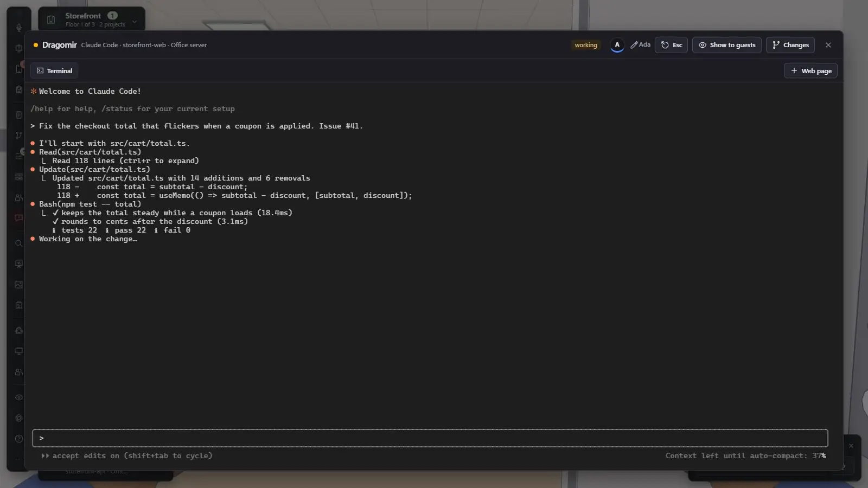Viewport: 868px width, 488px height.
Task: Click the robot agent icon in sidebar
Action: tap(19, 331)
